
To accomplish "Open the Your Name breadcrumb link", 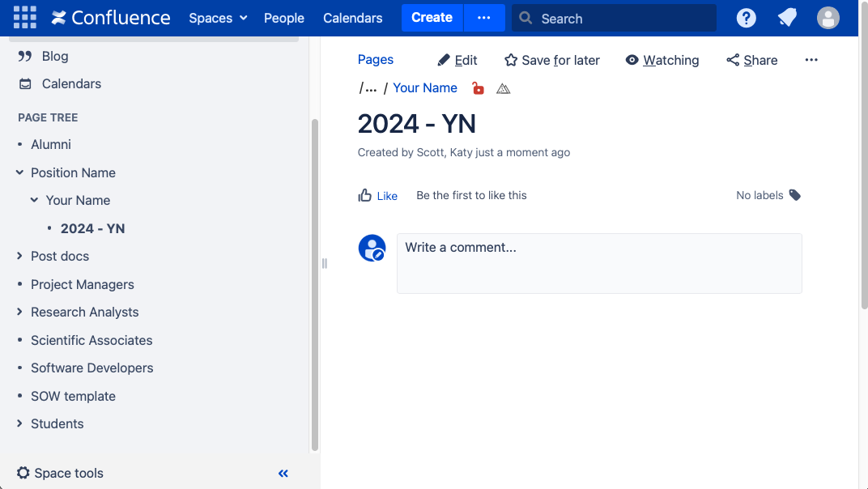I will coord(425,88).
